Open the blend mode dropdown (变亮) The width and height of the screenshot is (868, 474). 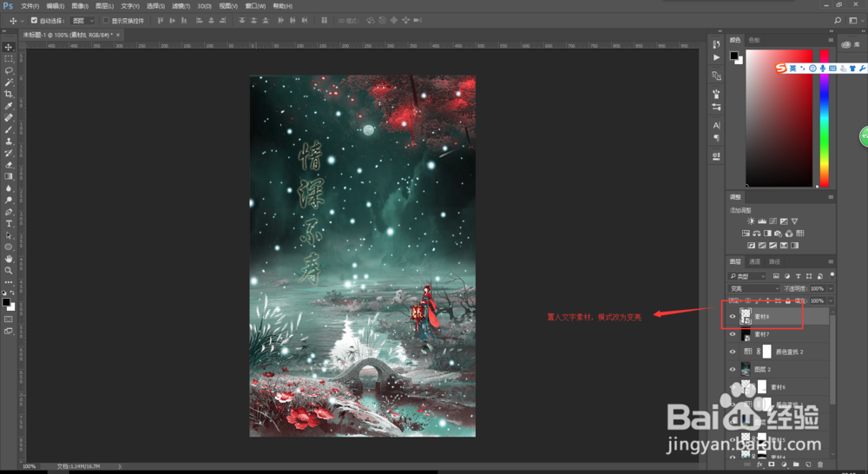(753, 288)
